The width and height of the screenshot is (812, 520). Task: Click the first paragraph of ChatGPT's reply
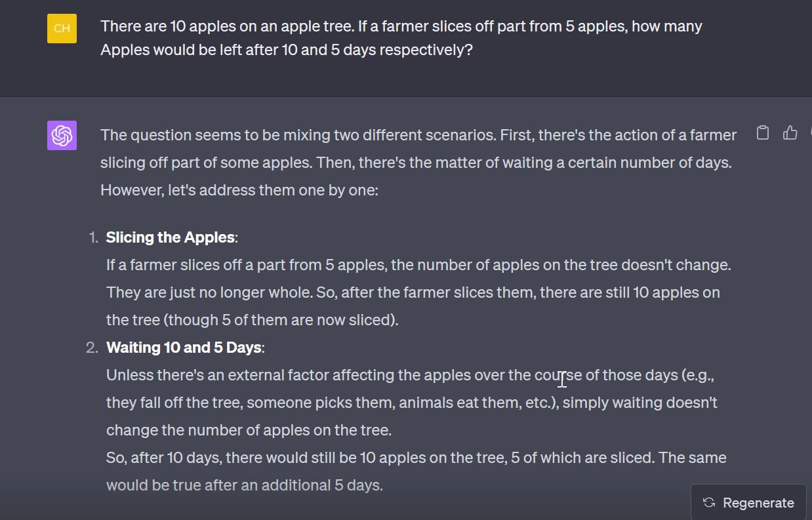click(x=417, y=162)
